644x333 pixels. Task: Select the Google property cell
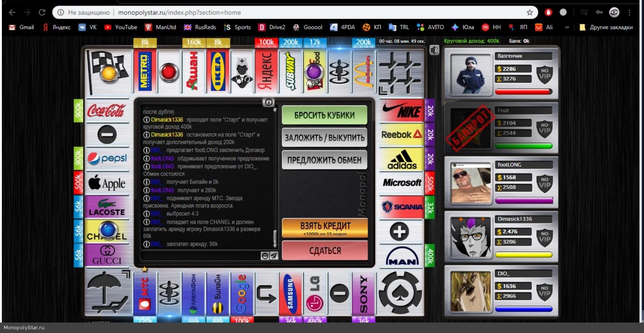[242, 294]
